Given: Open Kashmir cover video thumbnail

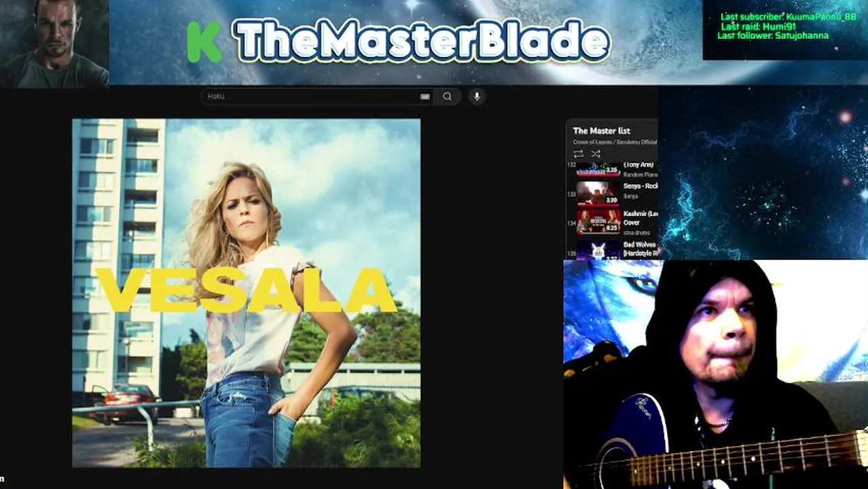Looking at the screenshot, I should pyautogui.click(x=598, y=221).
